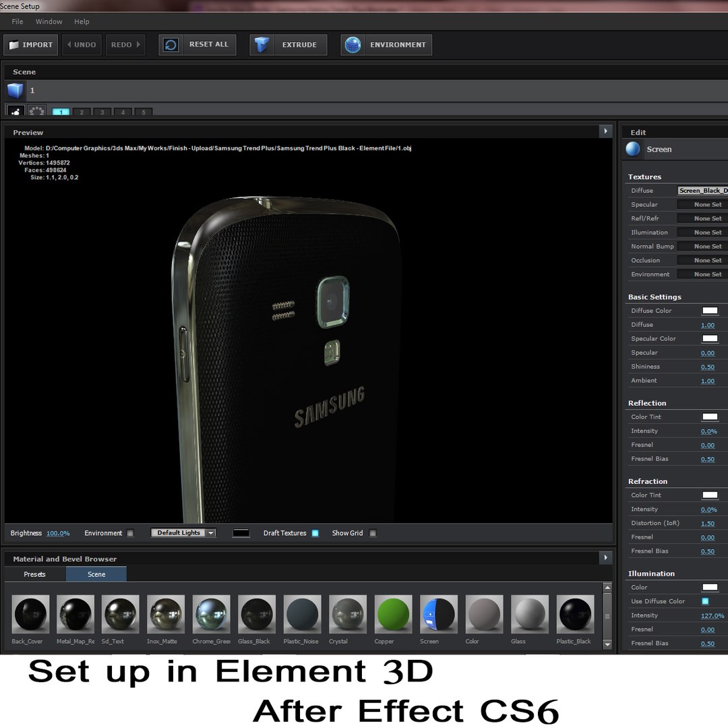728x728 pixels.
Task: Open the Specular Color swatch
Action: click(710, 338)
